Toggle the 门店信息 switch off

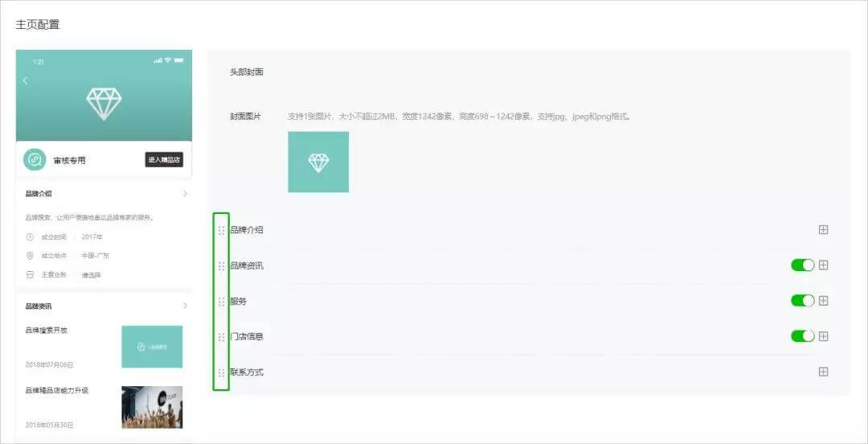point(802,336)
